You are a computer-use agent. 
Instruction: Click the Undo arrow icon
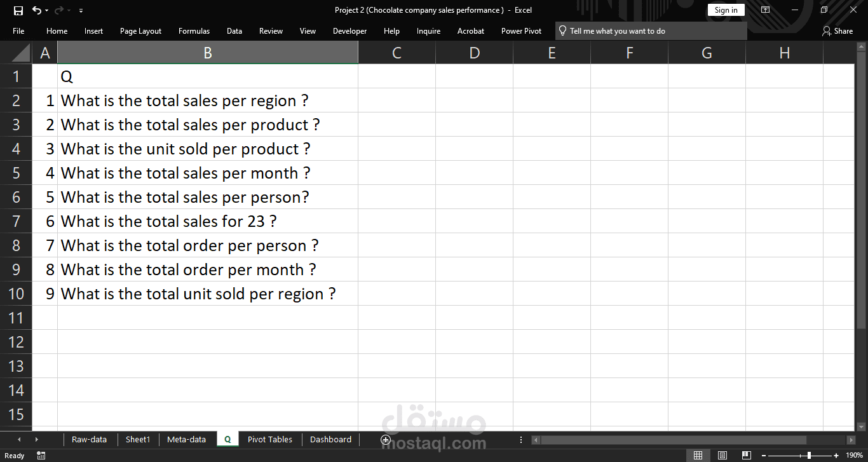point(37,10)
